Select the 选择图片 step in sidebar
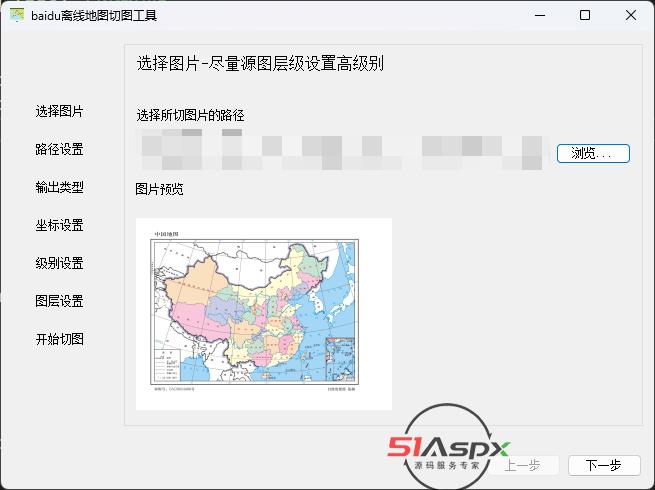Viewport: 655px width, 490px height. point(59,111)
